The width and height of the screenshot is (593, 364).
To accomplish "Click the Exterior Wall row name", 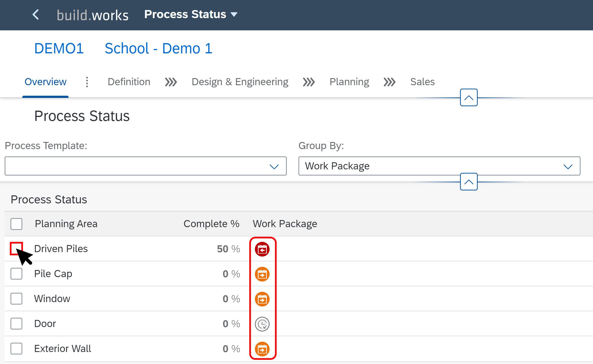I will (x=63, y=349).
